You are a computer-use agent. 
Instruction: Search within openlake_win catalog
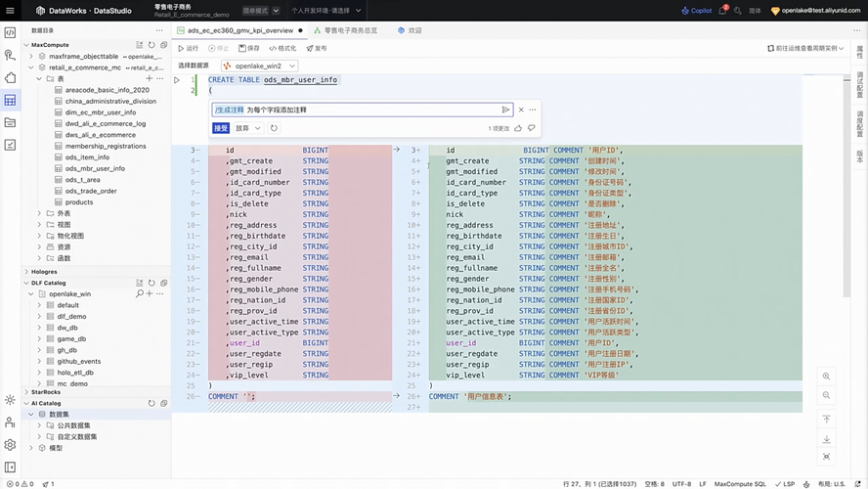(140, 293)
